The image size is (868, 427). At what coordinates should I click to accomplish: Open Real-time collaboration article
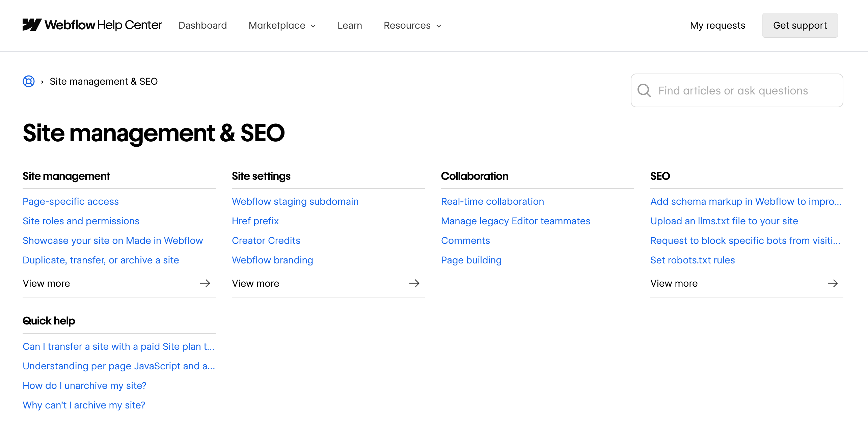tap(492, 201)
